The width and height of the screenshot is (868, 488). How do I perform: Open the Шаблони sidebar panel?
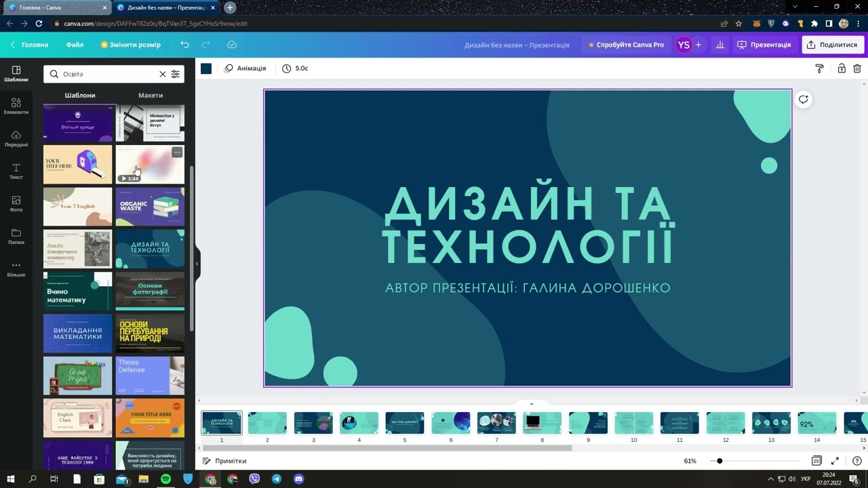(x=16, y=74)
